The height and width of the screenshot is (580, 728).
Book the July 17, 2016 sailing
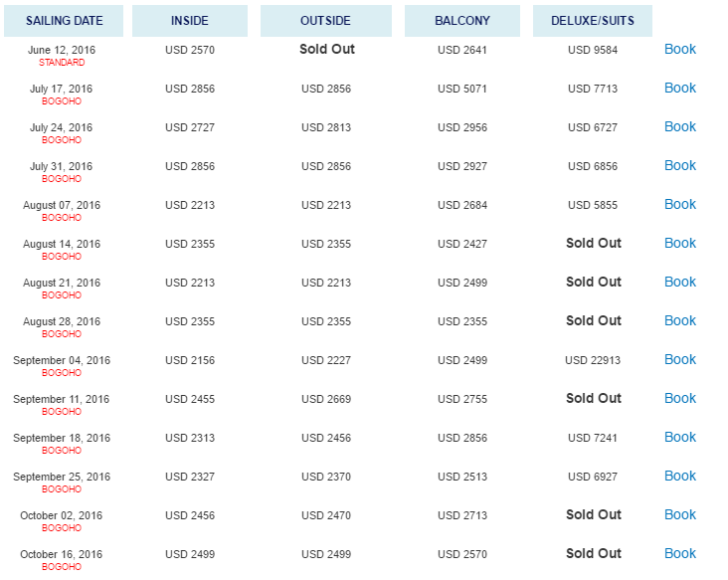[x=679, y=89]
